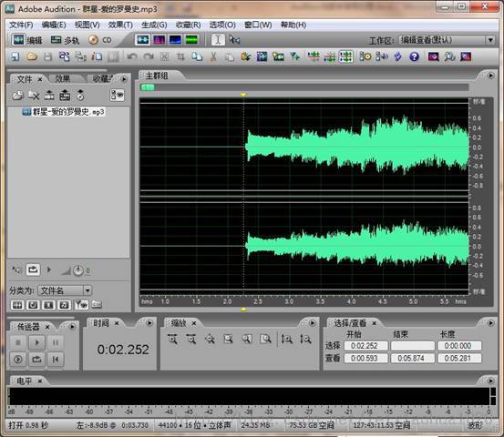504x437 pixels.
Task: Expand the main panel options arrow
Action: coord(490,76)
